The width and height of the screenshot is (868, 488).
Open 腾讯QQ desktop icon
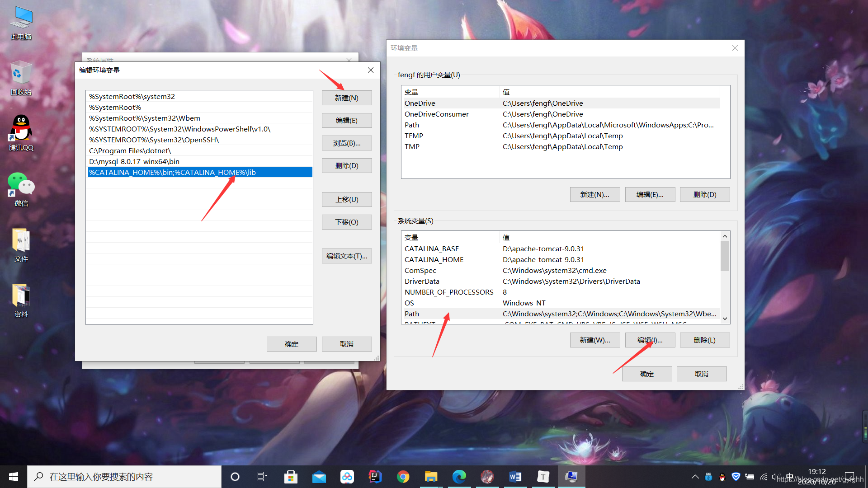tap(21, 134)
